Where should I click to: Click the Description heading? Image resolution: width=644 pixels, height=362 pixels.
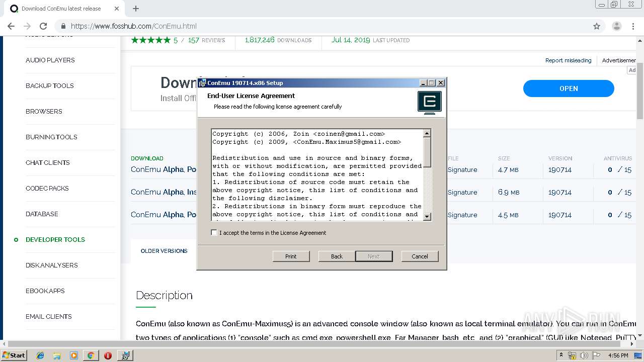pos(164,295)
